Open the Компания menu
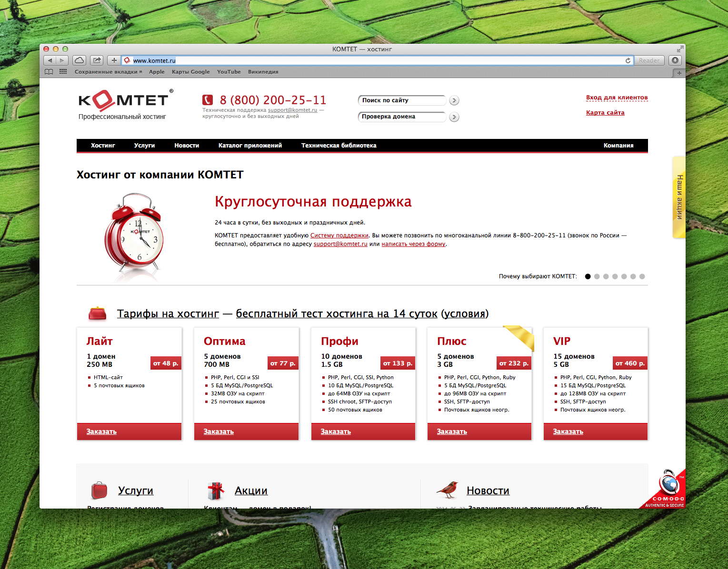Viewport: 728px width, 569px height. (x=618, y=146)
